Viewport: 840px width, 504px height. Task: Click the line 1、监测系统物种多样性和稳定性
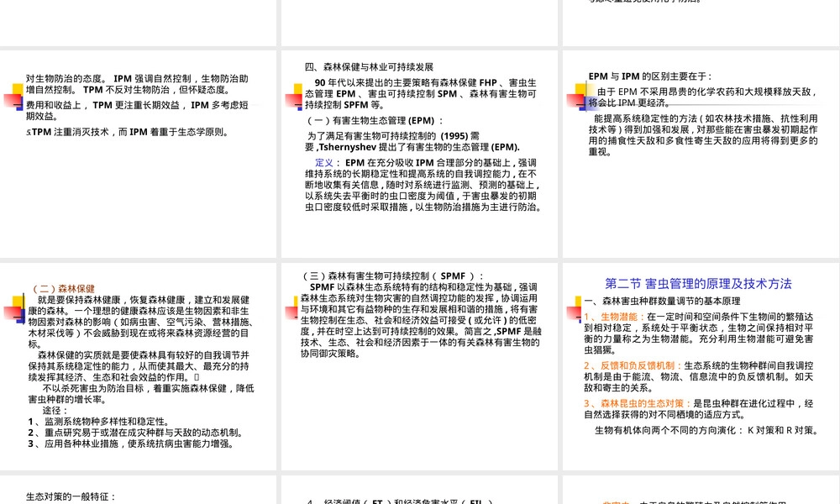click(x=99, y=422)
